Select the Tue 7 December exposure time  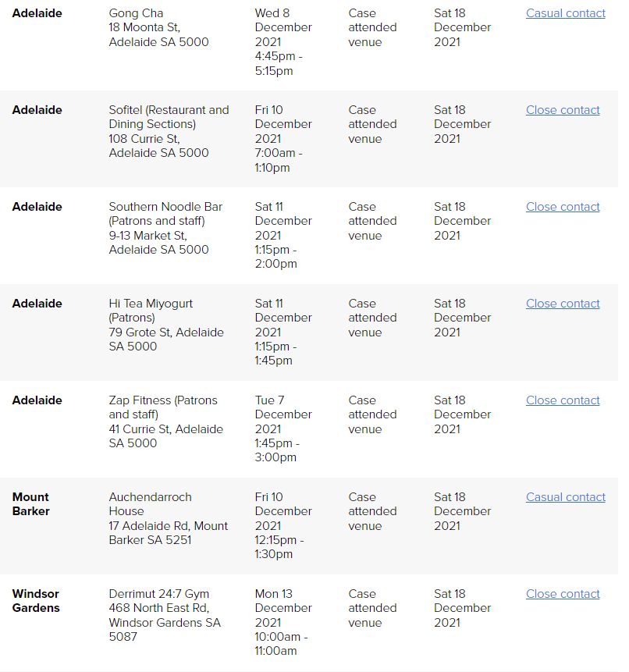click(x=283, y=428)
